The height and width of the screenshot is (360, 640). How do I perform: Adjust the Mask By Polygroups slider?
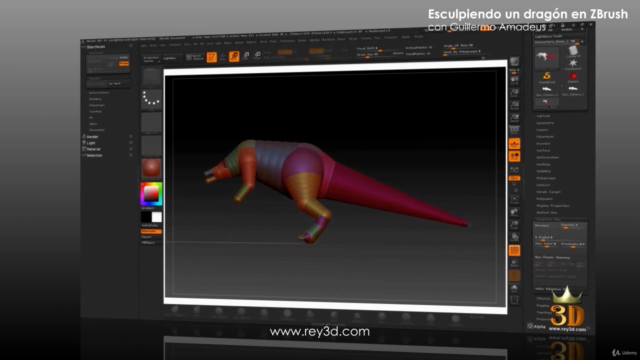(x=463, y=52)
